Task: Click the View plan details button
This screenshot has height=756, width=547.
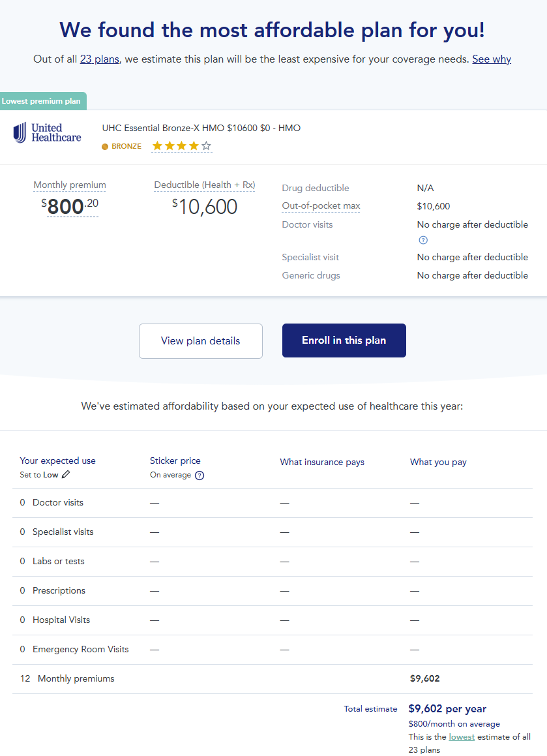Action: pos(201,341)
